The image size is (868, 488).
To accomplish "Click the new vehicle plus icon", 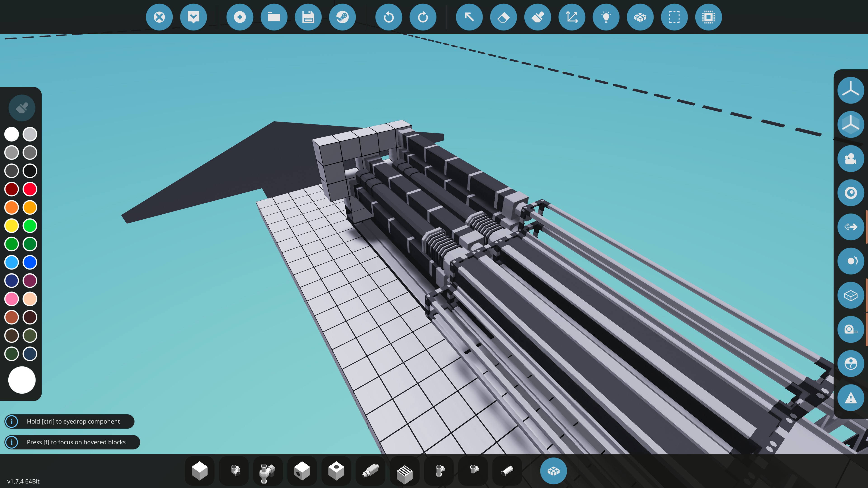I will [240, 17].
